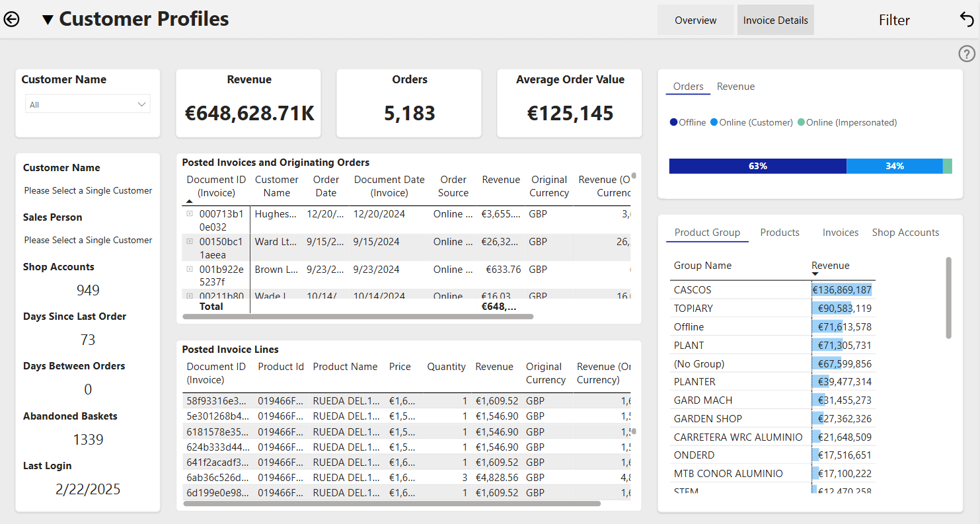Collapse the Customer Profiles title triangle
The width and height of the screenshot is (980, 524).
(47, 20)
